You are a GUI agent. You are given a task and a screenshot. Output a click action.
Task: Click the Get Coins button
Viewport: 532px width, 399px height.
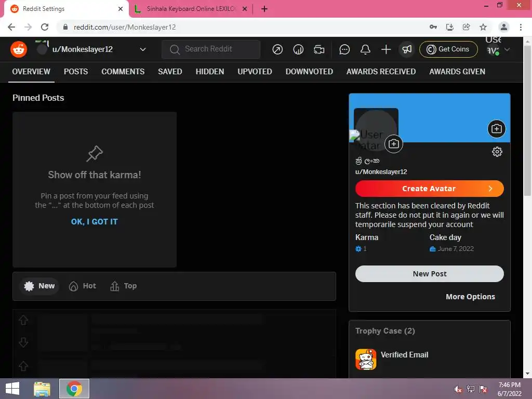point(448,49)
